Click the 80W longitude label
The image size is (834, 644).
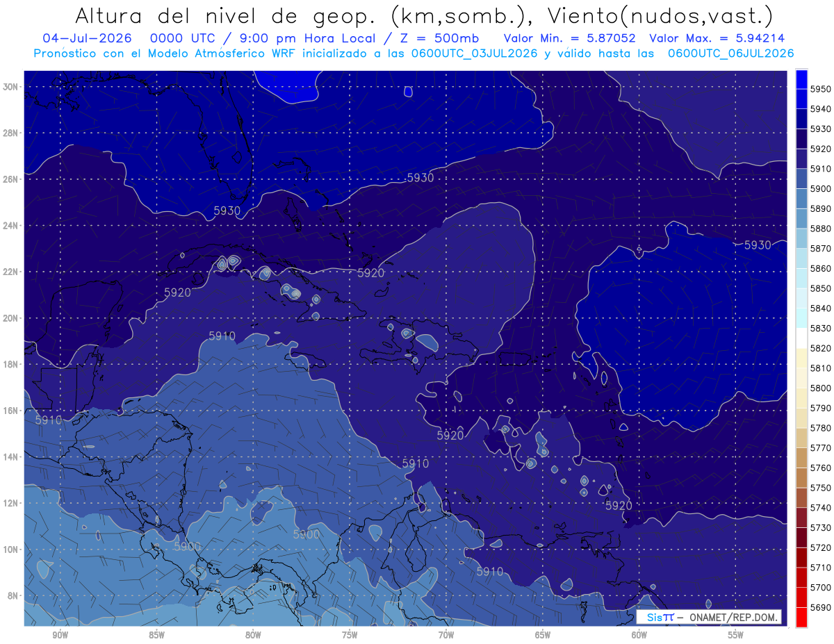pos(253,635)
